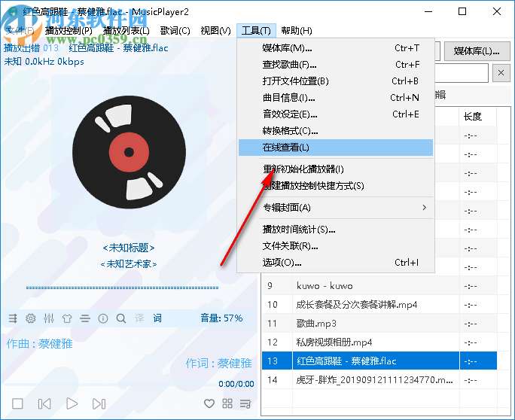Click the X clear-search button

501,73
